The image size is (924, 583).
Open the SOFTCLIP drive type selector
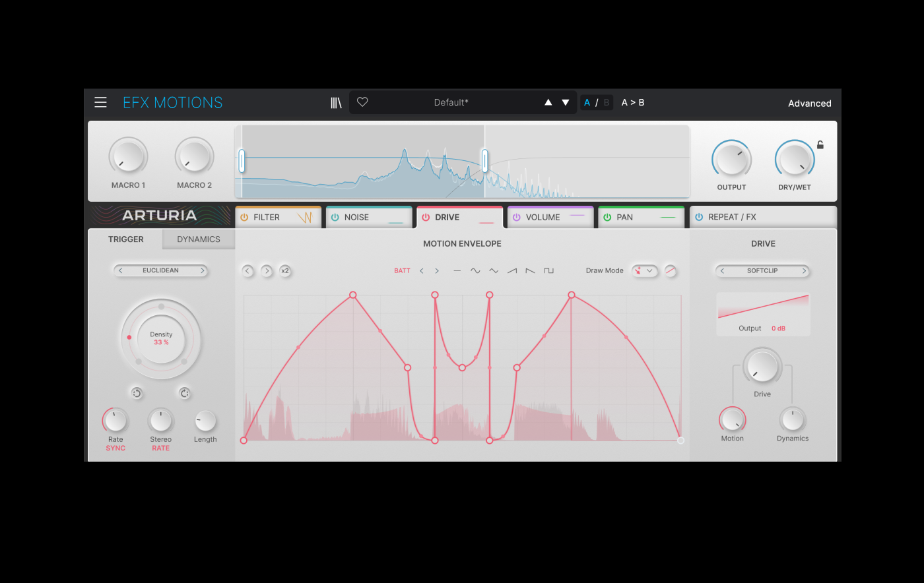762,270
